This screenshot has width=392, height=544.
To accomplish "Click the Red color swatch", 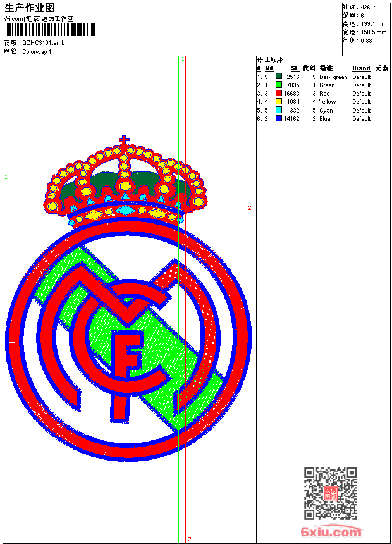I will click(x=279, y=93).
